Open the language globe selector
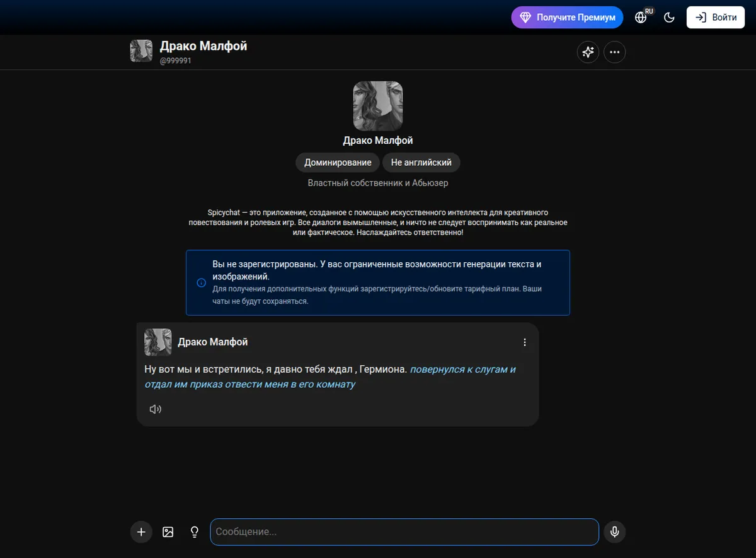This screenshot has width=756, height=558. tap(641, 18)
